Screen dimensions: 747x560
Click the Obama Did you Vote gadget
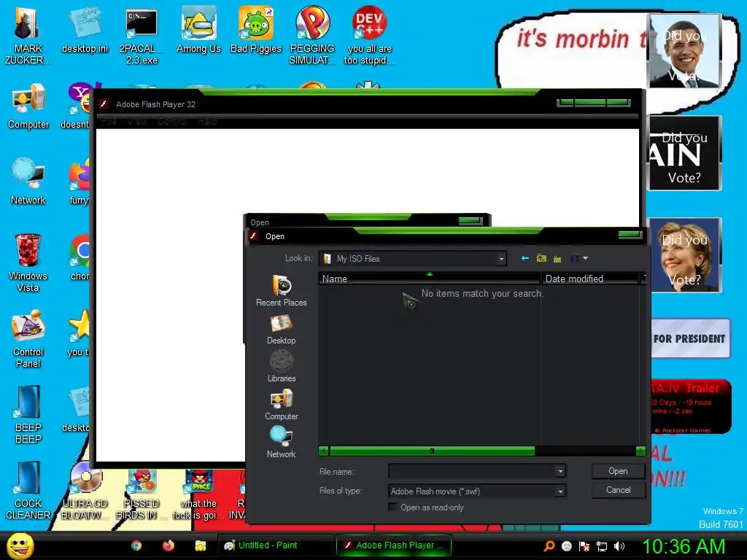pyautogui.click(x=684, y=50)
